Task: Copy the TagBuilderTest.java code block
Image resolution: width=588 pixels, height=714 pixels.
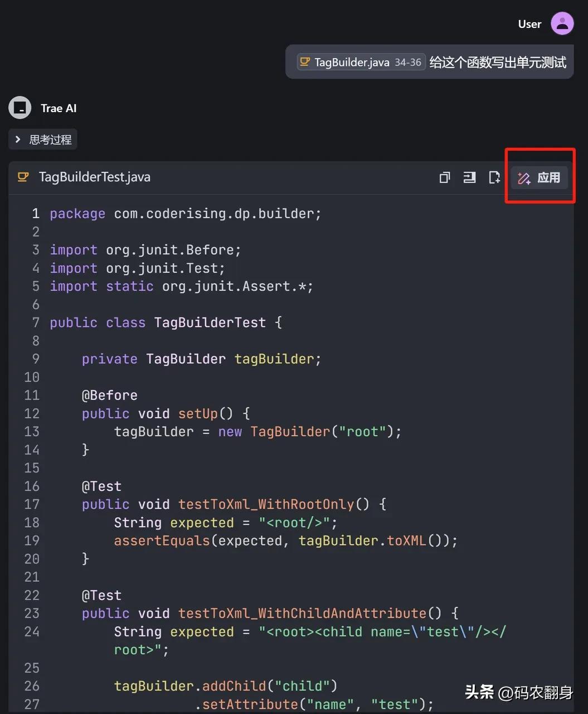Action: tap(444, 178)
